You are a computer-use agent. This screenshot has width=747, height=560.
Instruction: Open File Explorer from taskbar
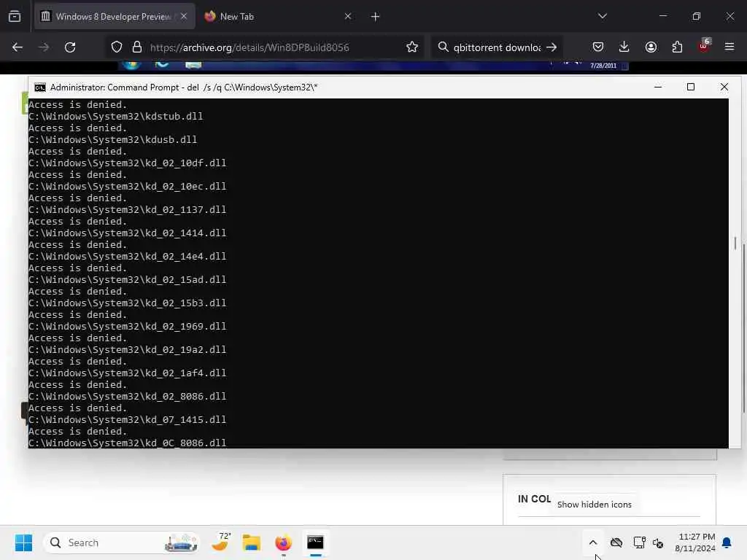(252, 542)
